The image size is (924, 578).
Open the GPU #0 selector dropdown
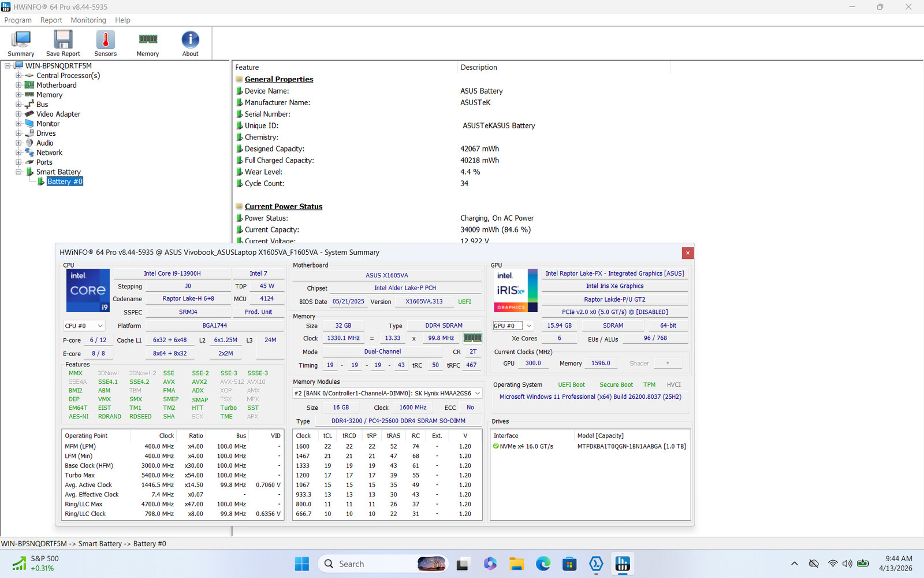513,326
